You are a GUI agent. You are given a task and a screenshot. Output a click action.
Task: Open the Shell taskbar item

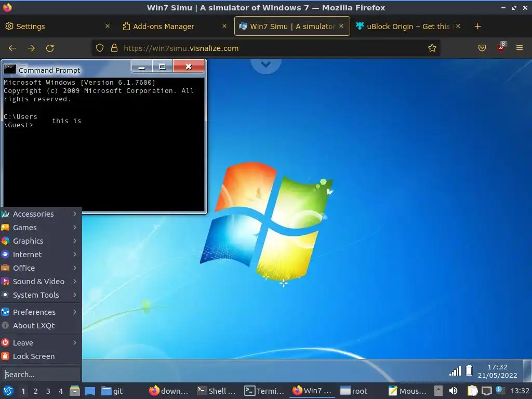click(x=217, y=391)
